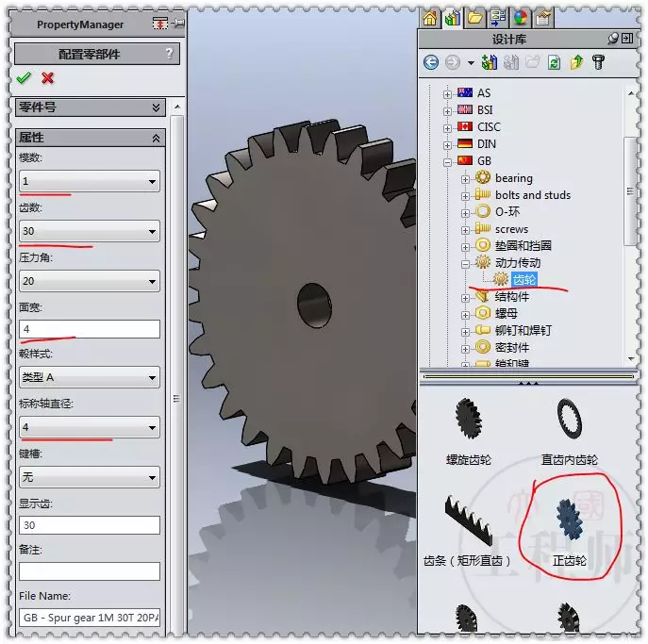
Task: Switch to the Design Library tab icon
Action: coord(453,18)
